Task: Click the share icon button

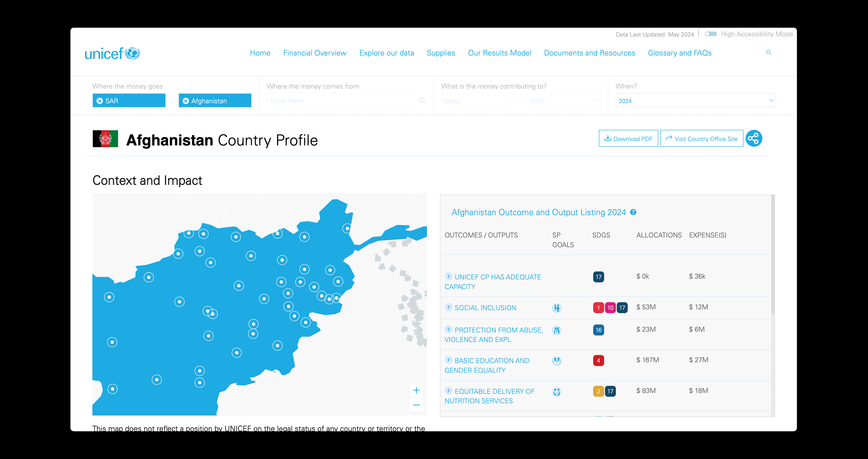Action: pos(754,138)
